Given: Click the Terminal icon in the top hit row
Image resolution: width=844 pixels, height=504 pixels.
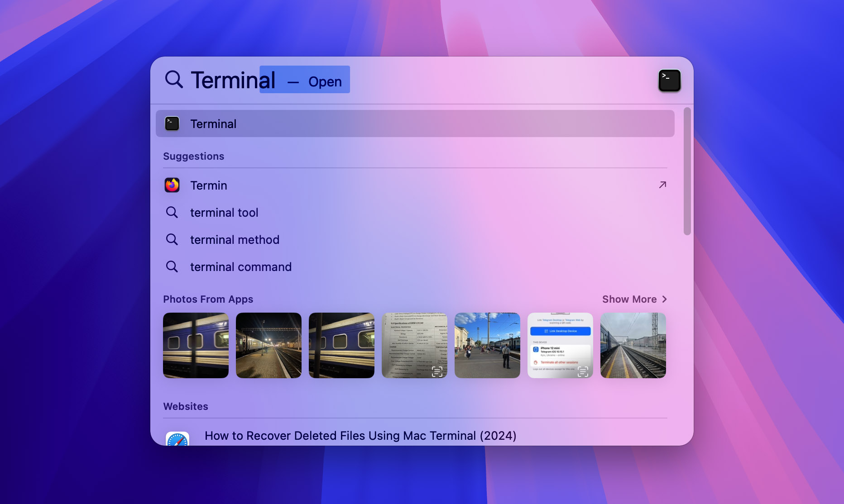Looking at the screenshot, I should tap(172, 124).
